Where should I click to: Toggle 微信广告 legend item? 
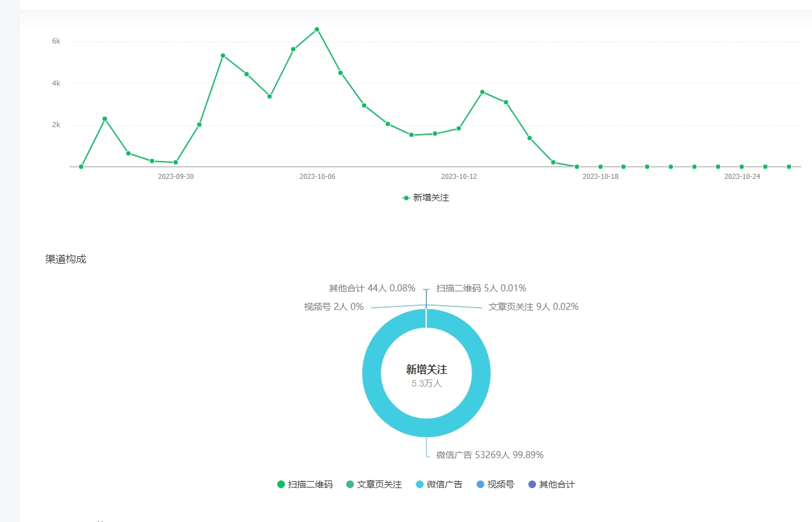(439, 484)
